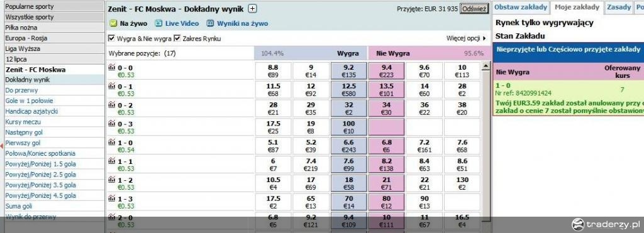The image size is (644, 233).
Task: Click the scrollbar up arrow of odds table
Action: [486, 66]
